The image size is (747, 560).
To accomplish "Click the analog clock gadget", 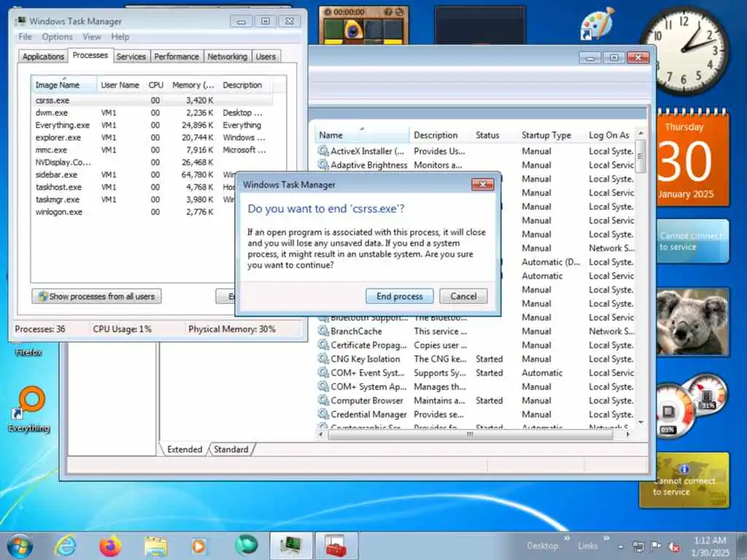I will (x=684, y=50).
